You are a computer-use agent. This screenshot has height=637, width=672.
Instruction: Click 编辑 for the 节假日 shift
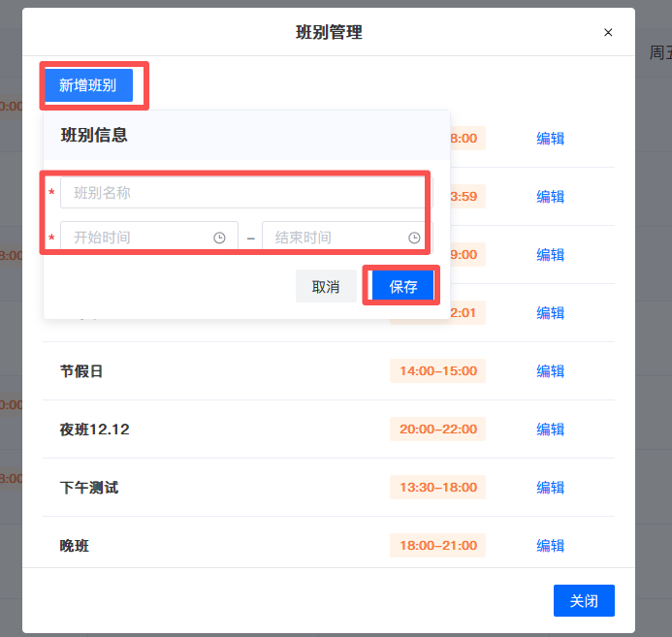tap(550, 371)
